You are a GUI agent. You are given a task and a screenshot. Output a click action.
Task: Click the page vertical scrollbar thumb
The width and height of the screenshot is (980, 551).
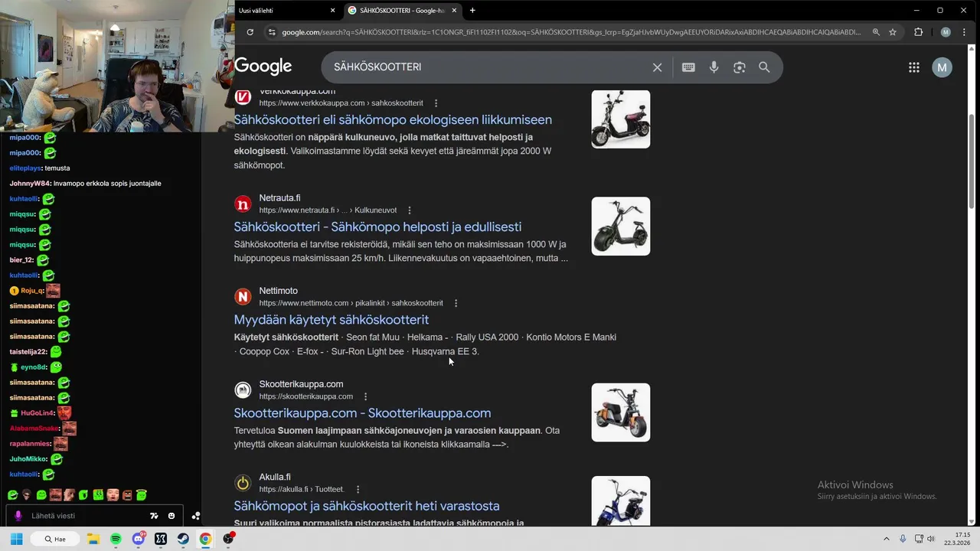[x=972, y=161]
